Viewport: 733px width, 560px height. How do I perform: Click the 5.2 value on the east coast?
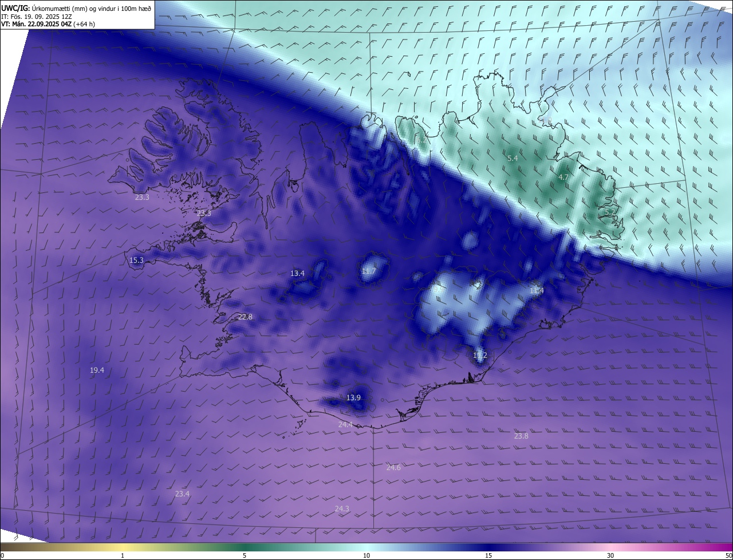tap(610, 212)
